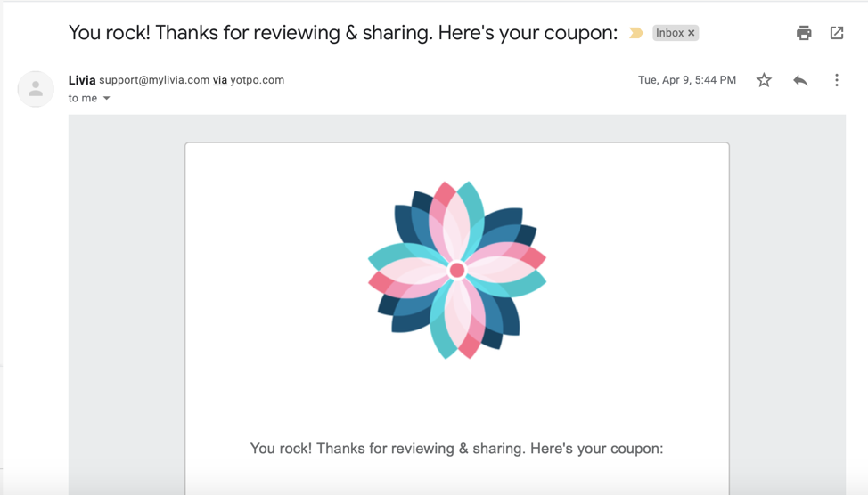This screenshot has height=495, width=868.
Task: Open the three-dot More options menu
Action: [x=837, y=80]
